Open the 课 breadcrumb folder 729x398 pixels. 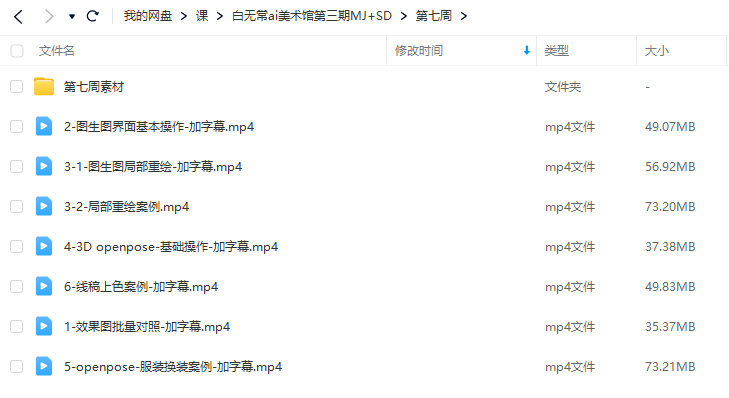click(x=202, y=16)
